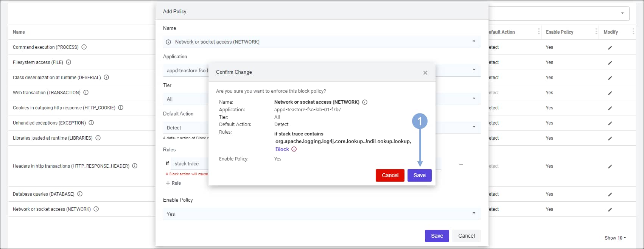Remove the rule using the minus icon

(461, 164)
